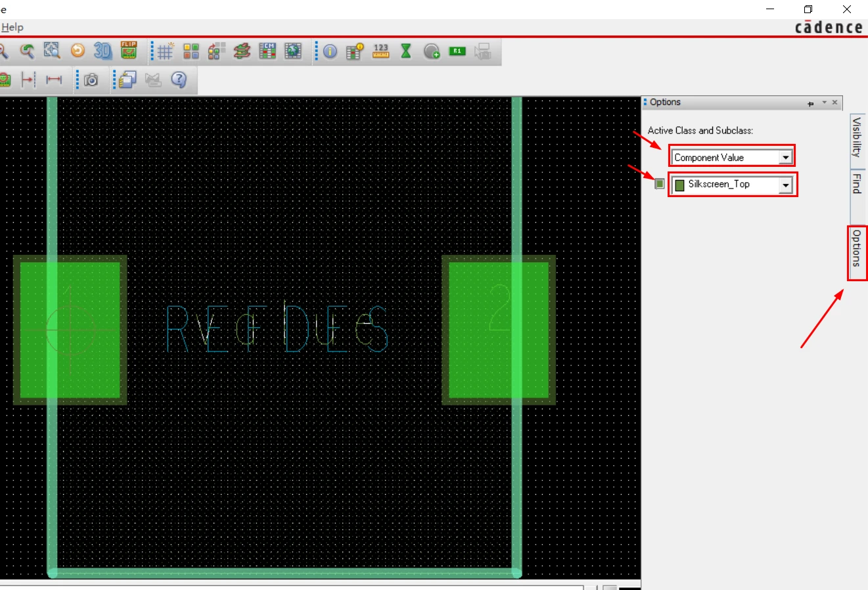Image resolution: width=868 pixels, height=590 pixels.
Task: Restore down the application window
Action: tap(808, 9)
